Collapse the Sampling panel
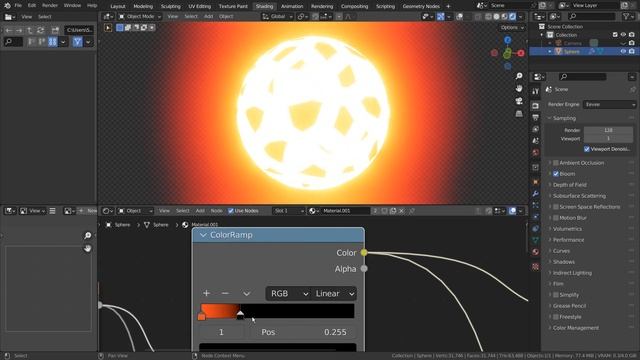 [564, 118]
